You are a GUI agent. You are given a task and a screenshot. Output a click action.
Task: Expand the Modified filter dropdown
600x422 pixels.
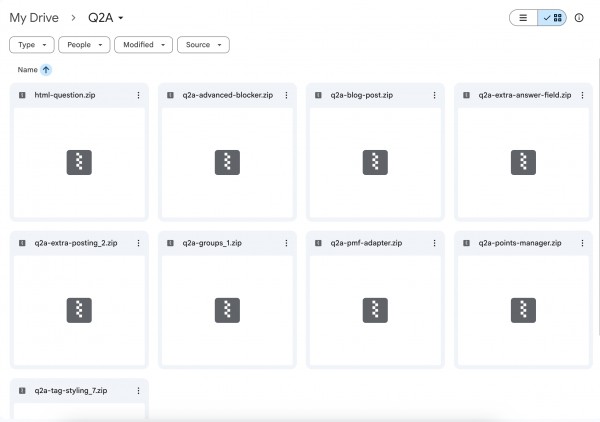(x=143, y=45)
